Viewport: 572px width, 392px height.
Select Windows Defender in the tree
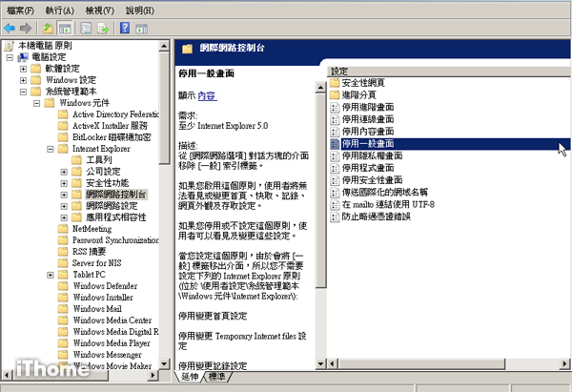104,286
